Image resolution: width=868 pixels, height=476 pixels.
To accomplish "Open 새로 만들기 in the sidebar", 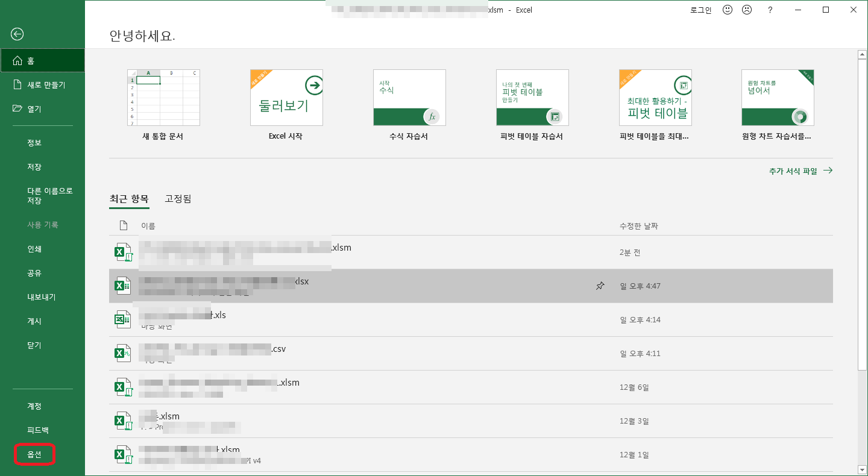I will (x=46, y=85).
